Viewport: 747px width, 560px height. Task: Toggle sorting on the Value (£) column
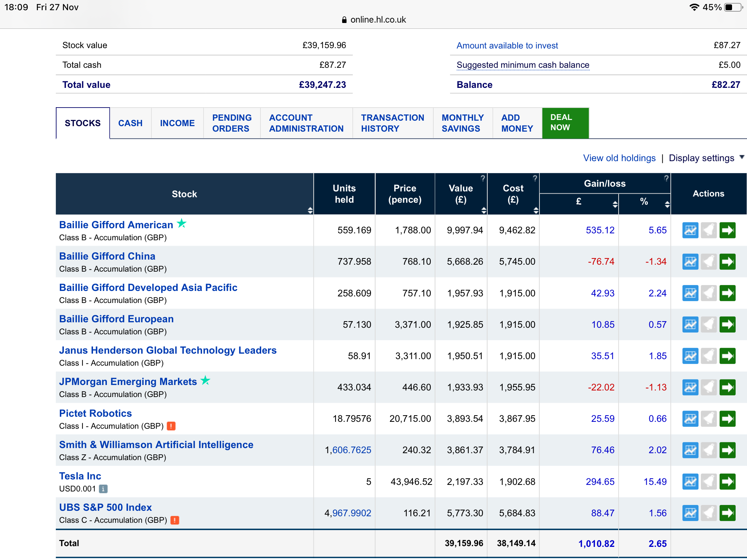click(484, 210)
